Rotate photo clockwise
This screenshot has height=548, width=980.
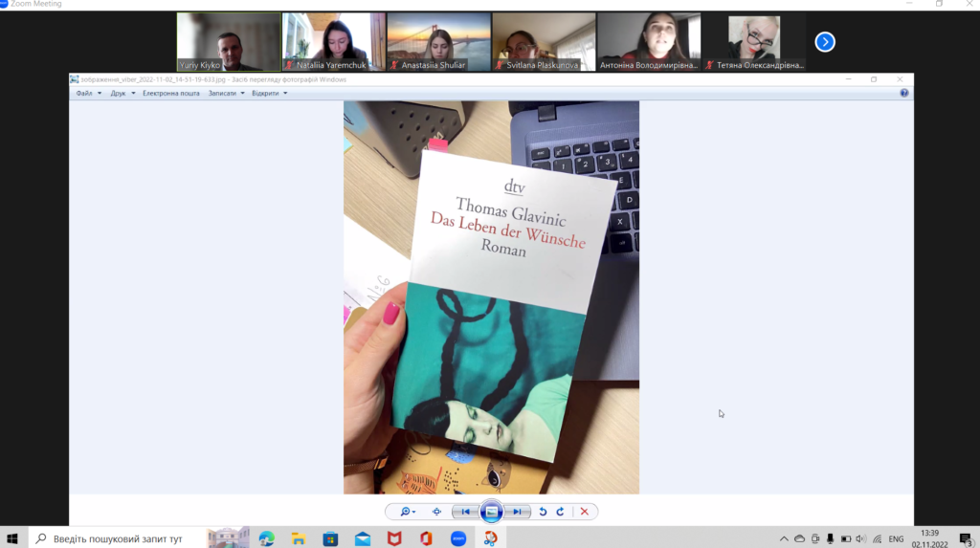coord(560,512)
